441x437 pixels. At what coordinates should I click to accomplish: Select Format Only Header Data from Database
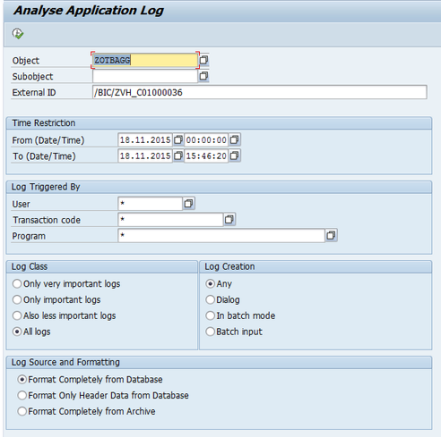(22, 395)
